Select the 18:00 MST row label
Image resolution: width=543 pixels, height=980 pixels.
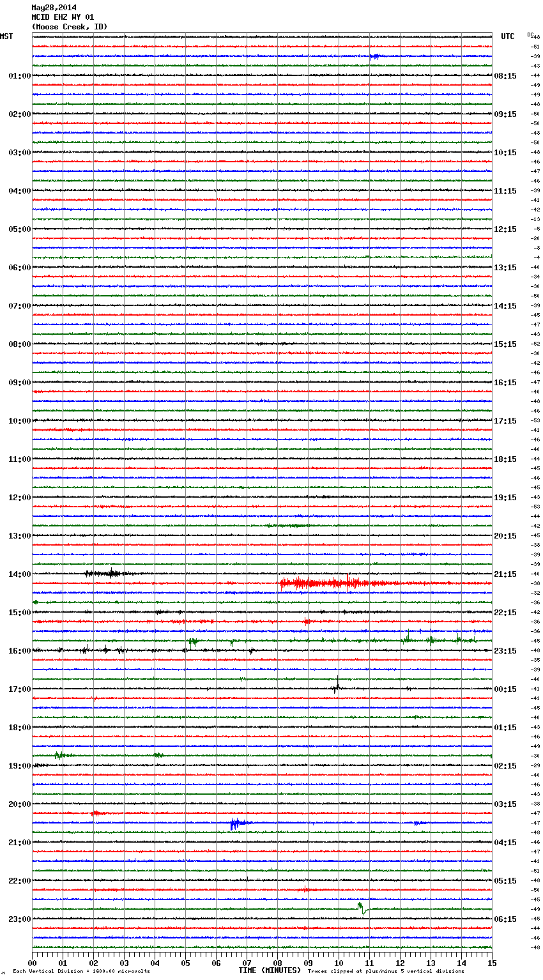click(19, 728)
